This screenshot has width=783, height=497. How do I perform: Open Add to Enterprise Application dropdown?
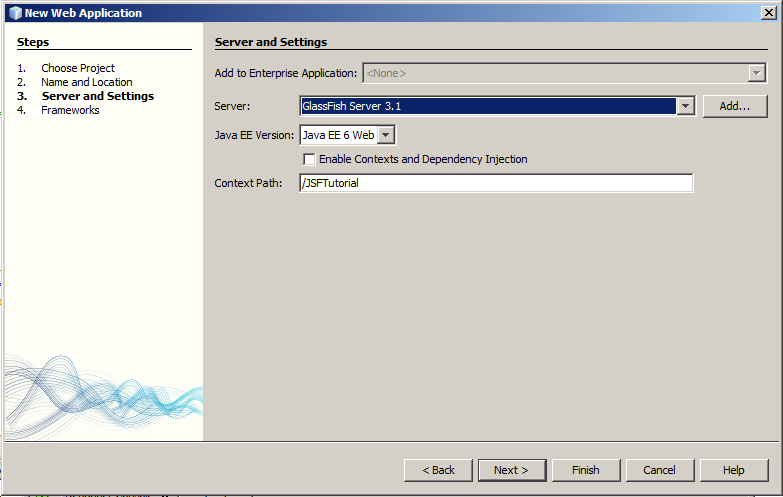tap(756, 73)
